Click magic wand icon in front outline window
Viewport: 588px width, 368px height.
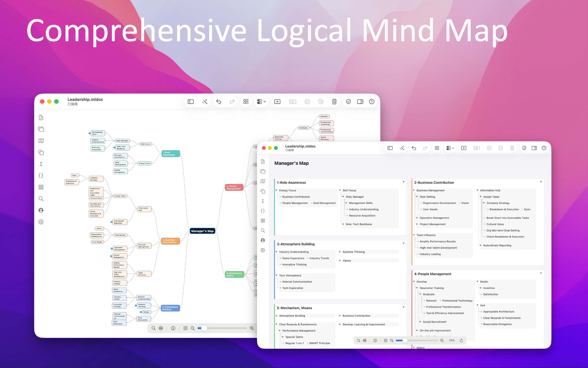pyautogui.click(x=402, y=148)
